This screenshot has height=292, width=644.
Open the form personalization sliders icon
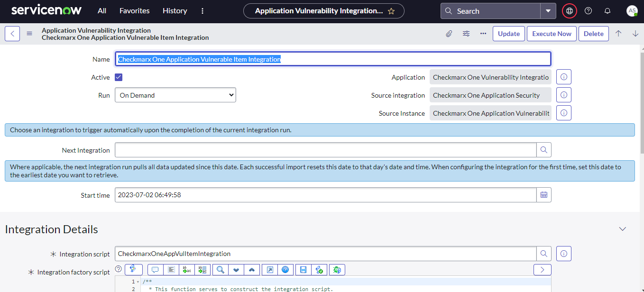(x=466, y=34)
